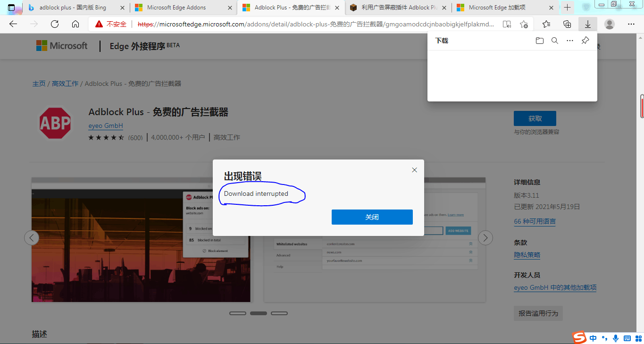Reload the page with the refresh icon
This screenshot has width=644, height=344.
pyautogui.click(x=55, y=24)
